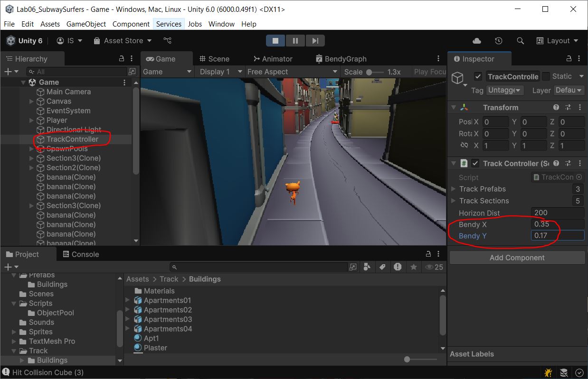Viewport: 588px width, 379px height.
Task: Open favorites star in Project search
Action: click(x=413, y=267)
